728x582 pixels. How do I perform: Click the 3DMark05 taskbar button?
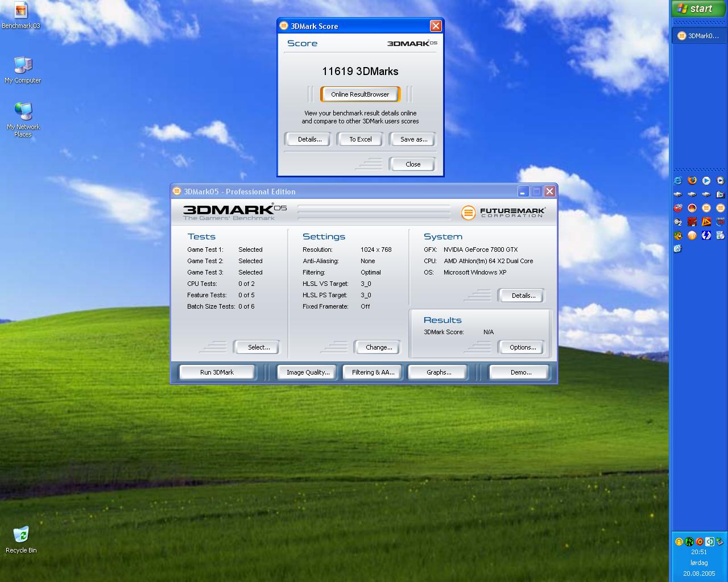tap(699, 36)
